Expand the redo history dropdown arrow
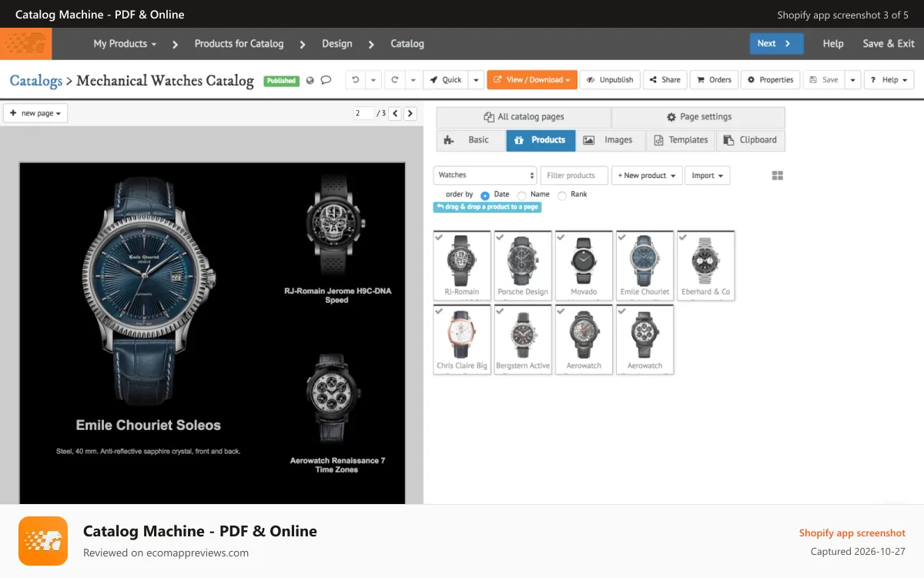The image size is (924, 578). tap(413, 80)
